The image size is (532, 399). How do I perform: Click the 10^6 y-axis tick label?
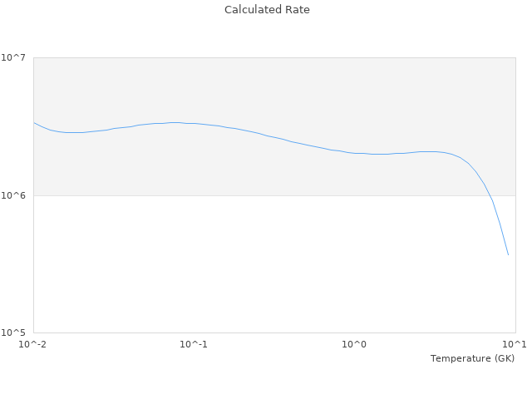16,195
